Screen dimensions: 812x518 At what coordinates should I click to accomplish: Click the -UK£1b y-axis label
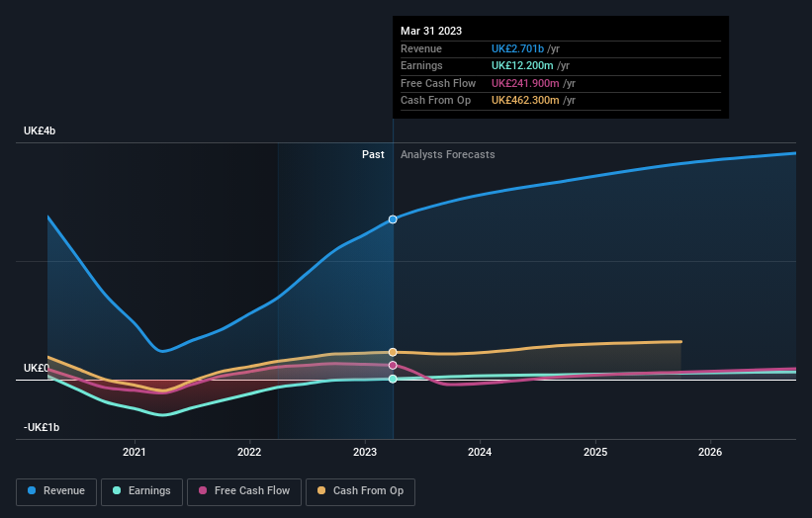coord(42,427)
